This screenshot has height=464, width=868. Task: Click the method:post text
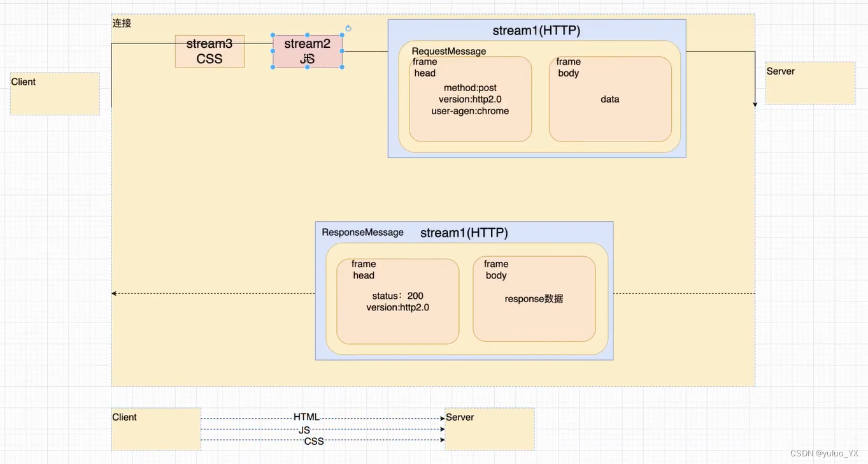(x=470, y=88)
